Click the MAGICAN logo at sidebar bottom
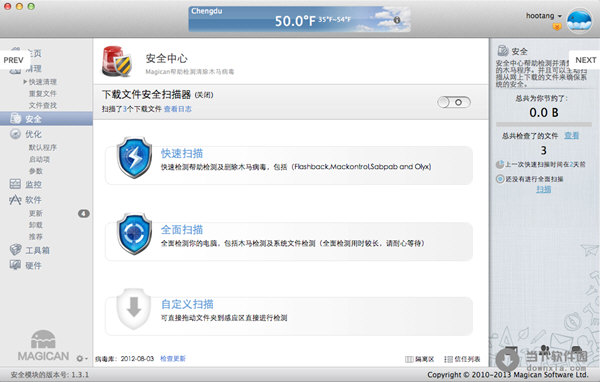 point(43,346)
